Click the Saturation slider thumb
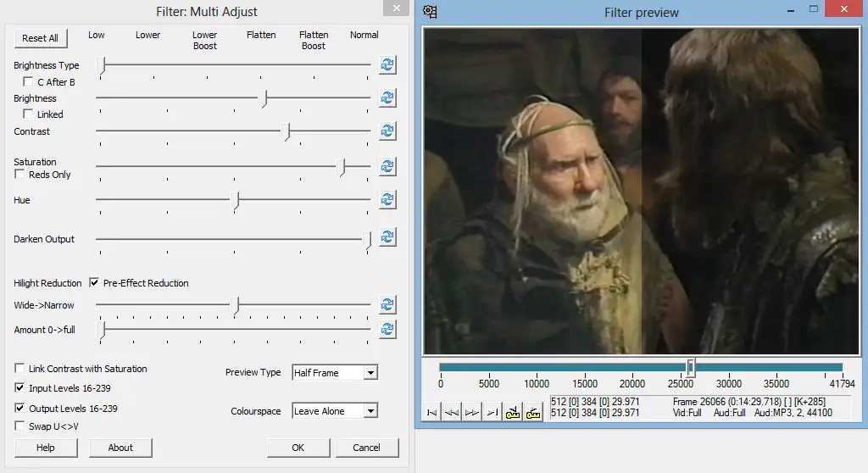 [x=342, y=167]
